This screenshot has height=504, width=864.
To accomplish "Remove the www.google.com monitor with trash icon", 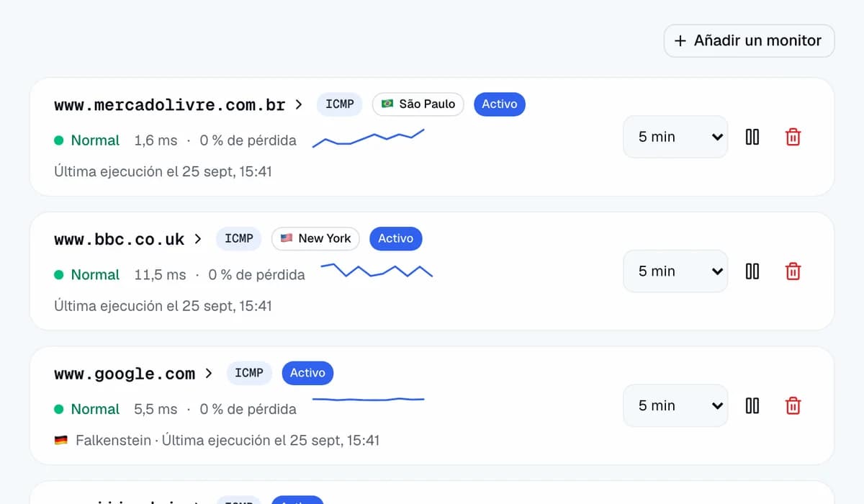I will 793,405.
